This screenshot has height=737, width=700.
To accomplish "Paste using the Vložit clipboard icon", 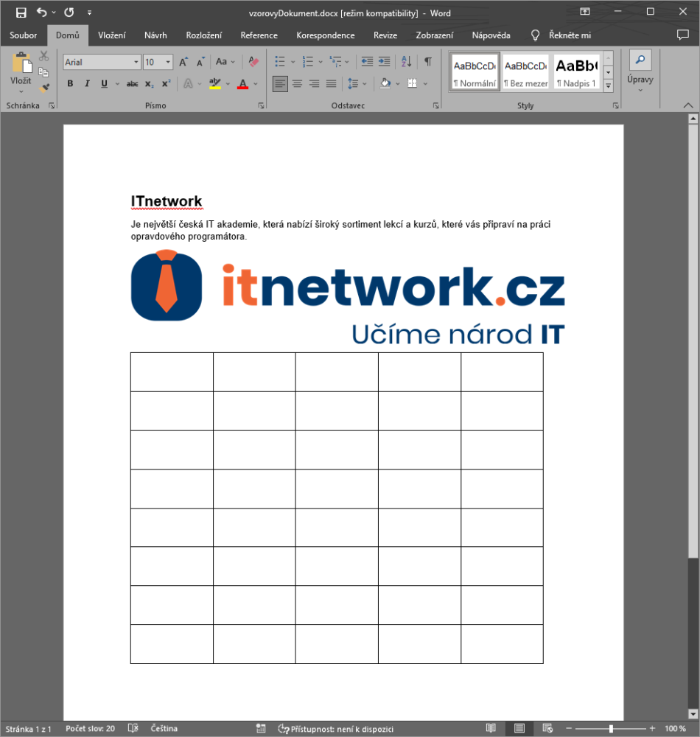I will (21, 62).
